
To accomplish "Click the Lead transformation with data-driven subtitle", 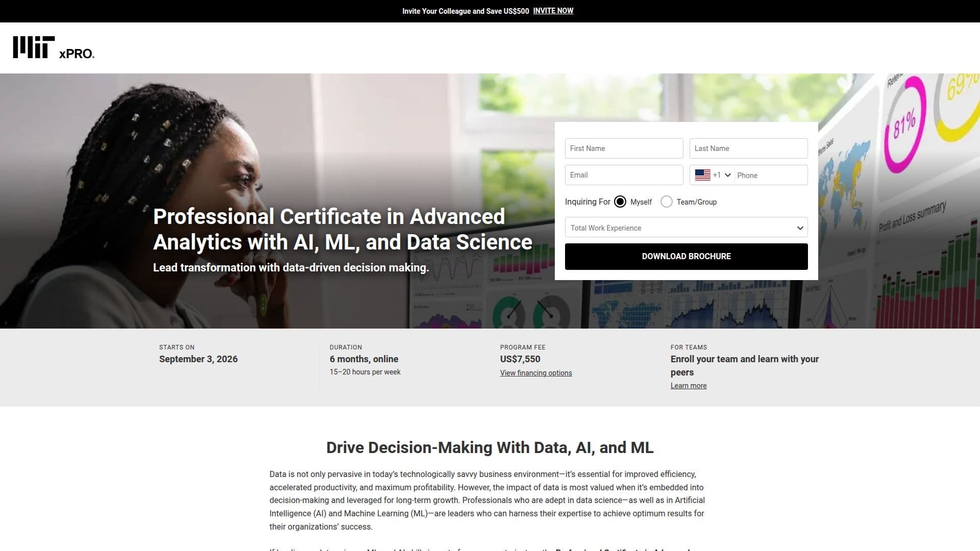I will [x=291, y=267].
